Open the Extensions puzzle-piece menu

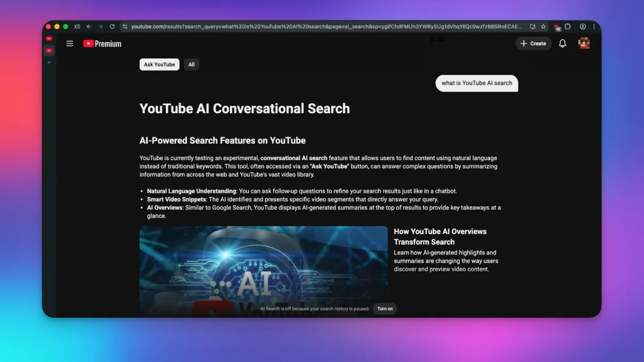pyautogui.click(x=568, y=27)
